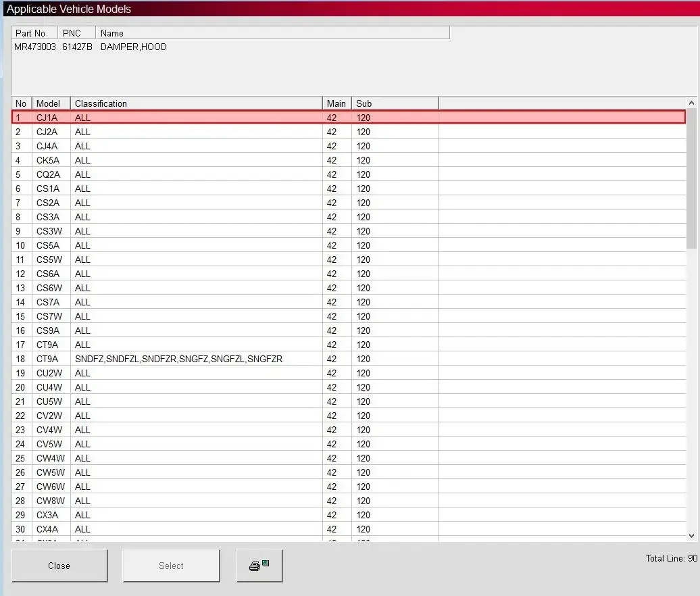Click scrollbar down arrow
The height and width of the screenshot is (596, 700).
[691, 535]
